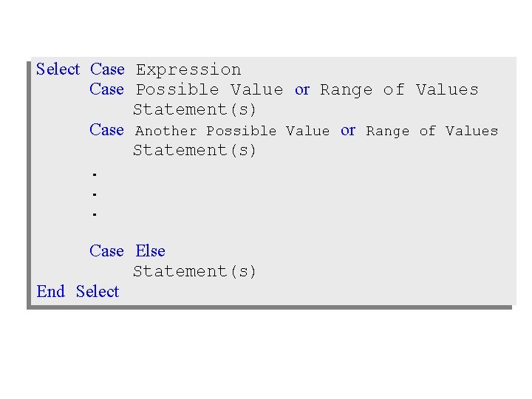Click "or" after "Another Possible Value"
Image resolution: width=532 pixels, height=399 pixels.
point(348,131)
